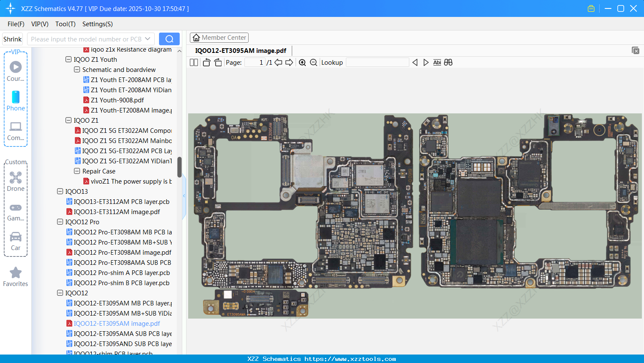Switch to the IQOO12-ET3095AM image.pdf tab
644x363 pixels.
(x=242, y=50)
